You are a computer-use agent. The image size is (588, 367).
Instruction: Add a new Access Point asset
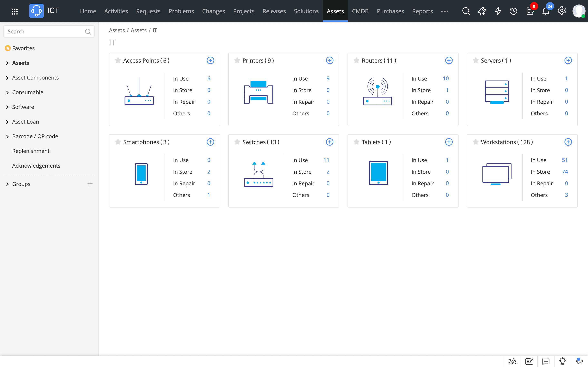pyautogui.click(x=210, y=60)
